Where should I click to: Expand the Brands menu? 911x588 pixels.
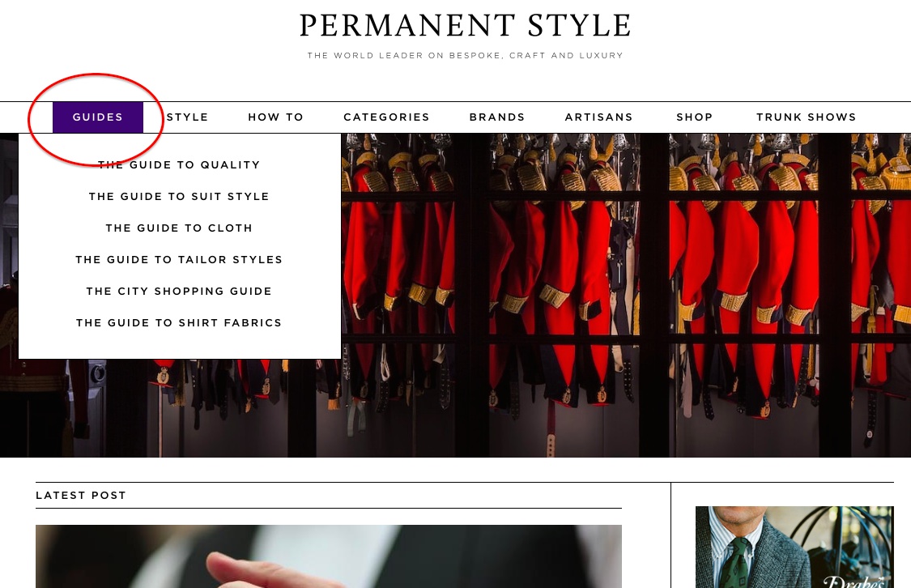497,117
